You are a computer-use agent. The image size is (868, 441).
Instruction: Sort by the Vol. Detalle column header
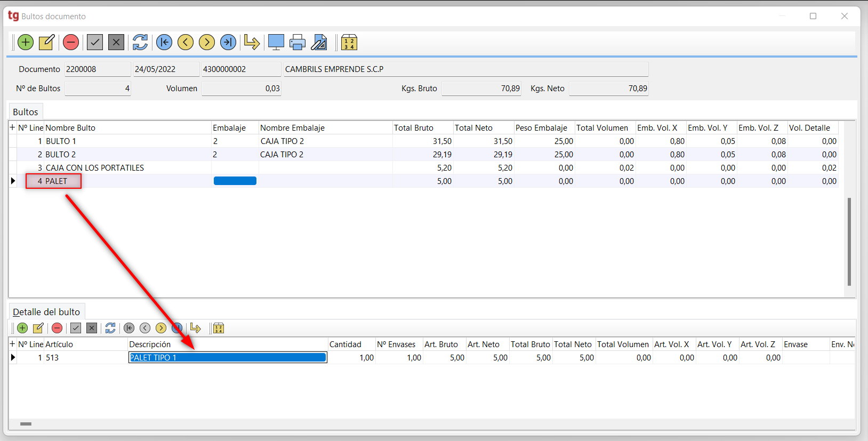point(813,128)
